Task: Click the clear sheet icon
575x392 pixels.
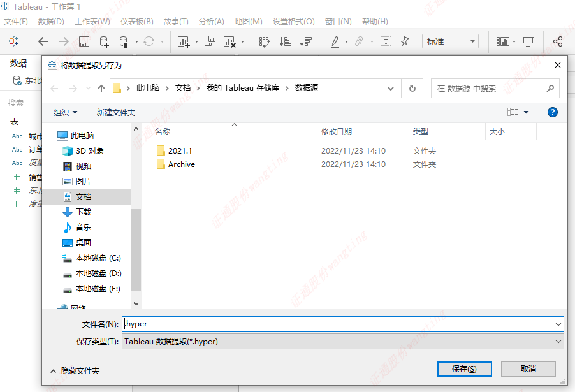Action: [x=229, y=41]
